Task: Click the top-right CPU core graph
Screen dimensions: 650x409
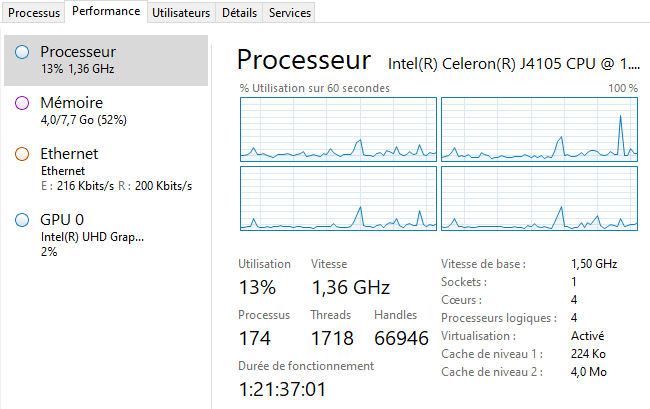Action: tap(539, 129)
